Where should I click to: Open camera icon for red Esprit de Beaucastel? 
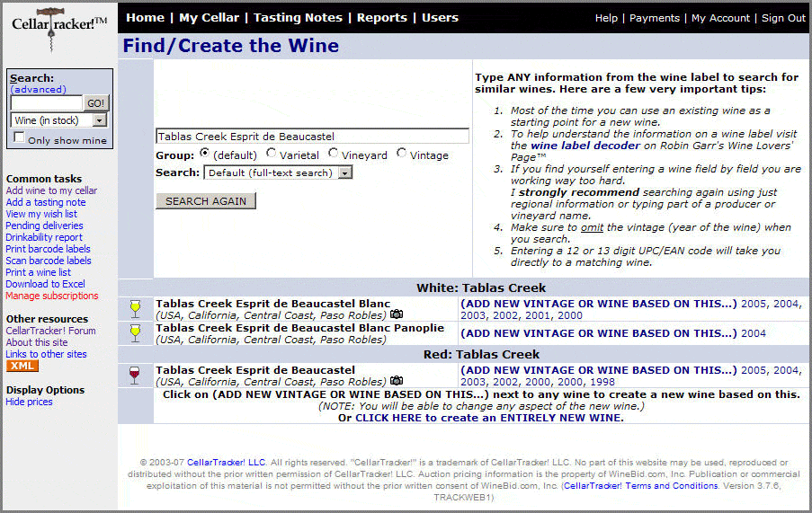click(397, 381)
